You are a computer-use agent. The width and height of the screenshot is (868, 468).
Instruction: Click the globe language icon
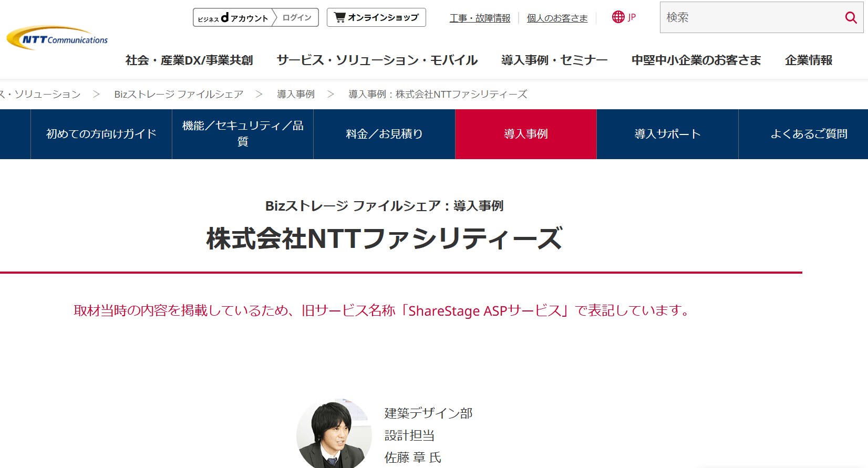click(x=618, y=17)
